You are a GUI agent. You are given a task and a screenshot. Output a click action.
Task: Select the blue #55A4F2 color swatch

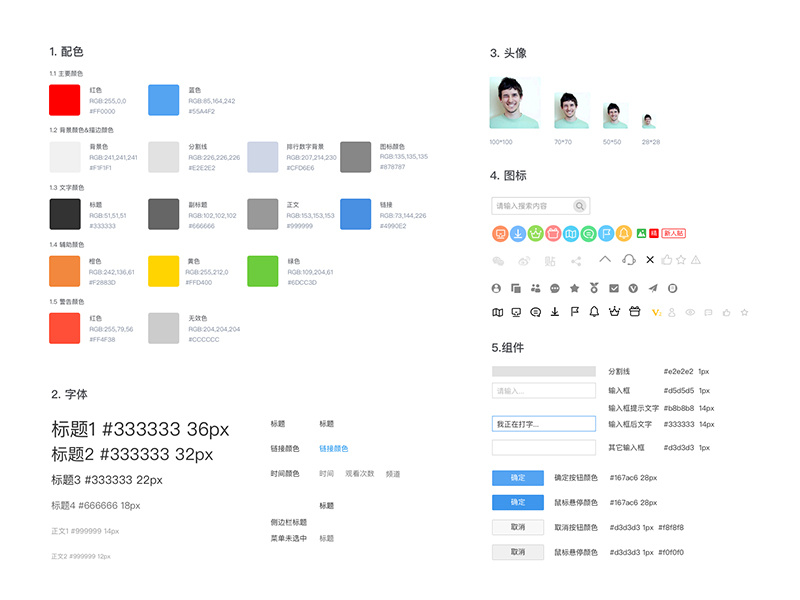click(x=163, y=100)
